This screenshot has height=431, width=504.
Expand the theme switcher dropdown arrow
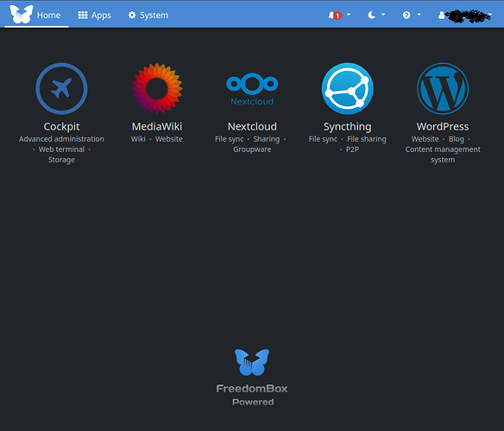(x=383, y=15)
